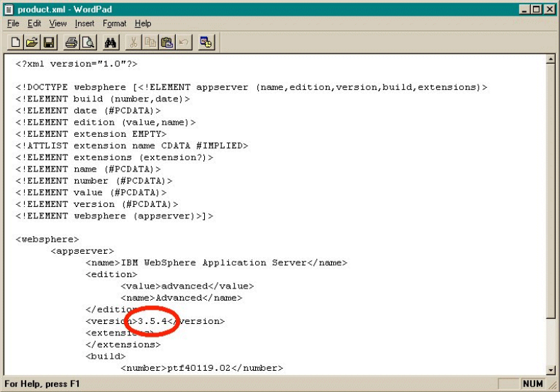Open the Insert menu

click(84, 23)
